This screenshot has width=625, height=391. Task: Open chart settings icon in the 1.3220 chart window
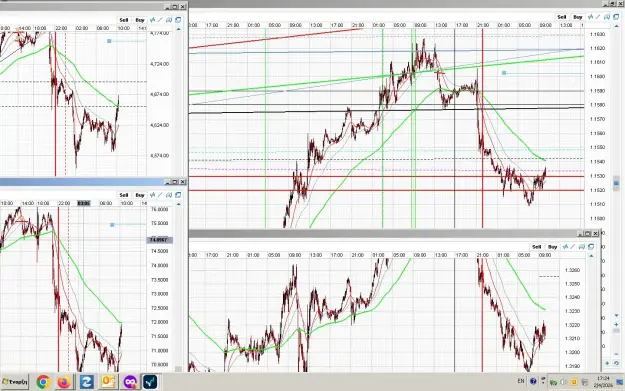pyautogui.click(x=582, y=247)
